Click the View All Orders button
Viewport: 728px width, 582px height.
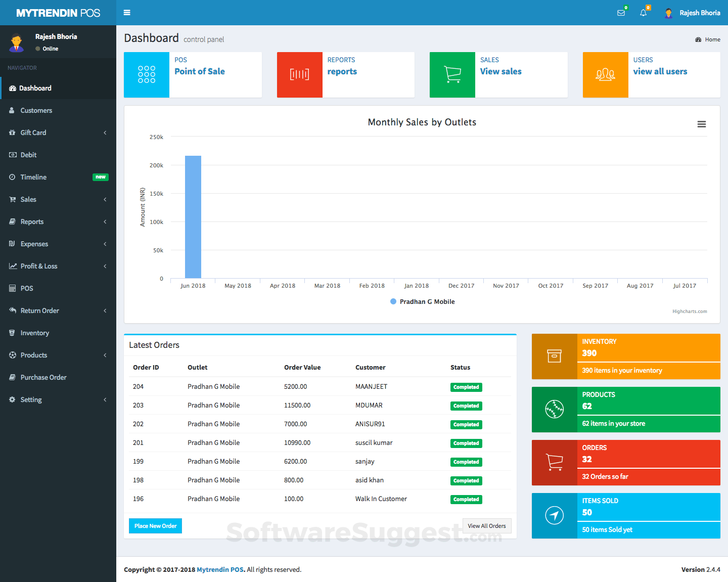[487, 526]
